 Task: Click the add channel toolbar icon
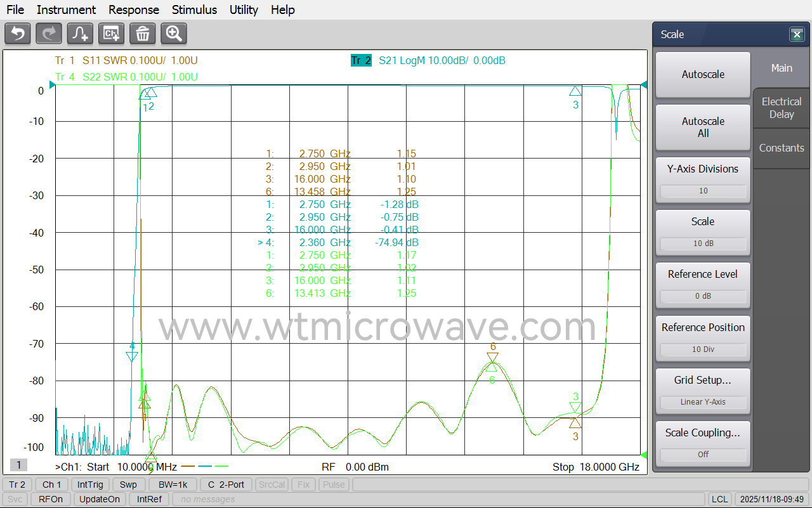tap(112, 34)
